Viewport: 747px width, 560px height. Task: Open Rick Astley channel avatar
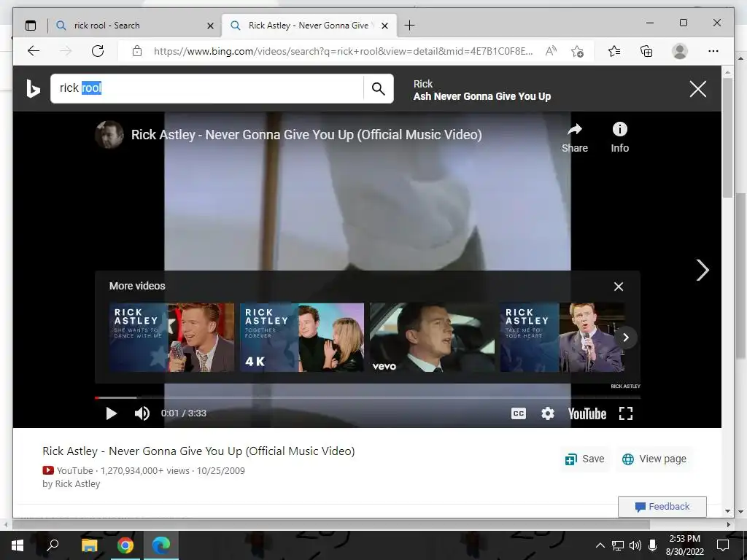pos(109,135)
